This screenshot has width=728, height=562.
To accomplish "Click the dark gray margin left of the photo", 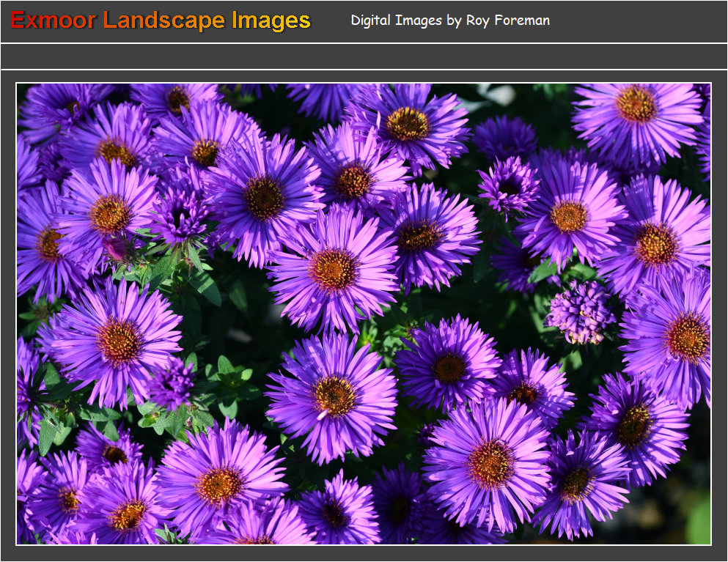I will coord(8,314).
